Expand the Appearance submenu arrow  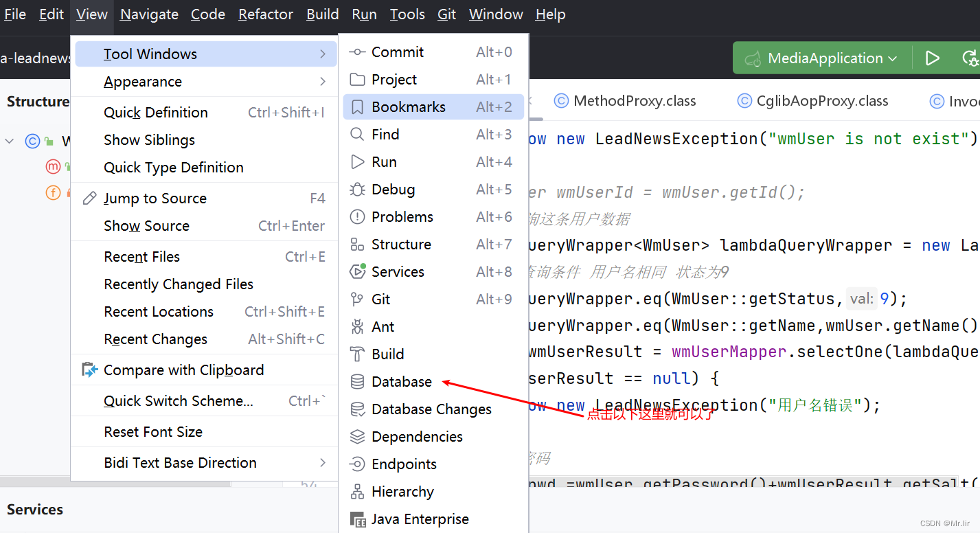(x=323, y=82)
